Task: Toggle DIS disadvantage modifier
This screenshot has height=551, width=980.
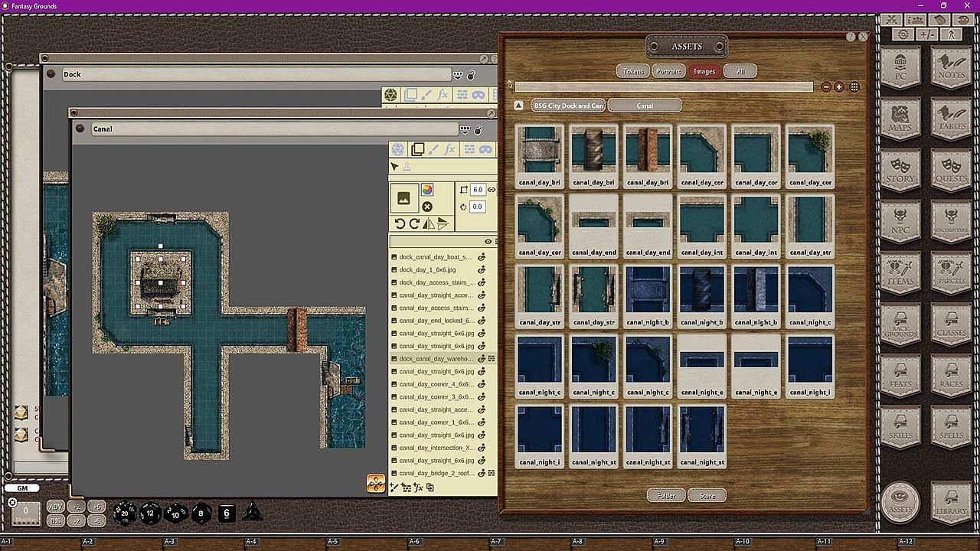Action: click(56, 521)
